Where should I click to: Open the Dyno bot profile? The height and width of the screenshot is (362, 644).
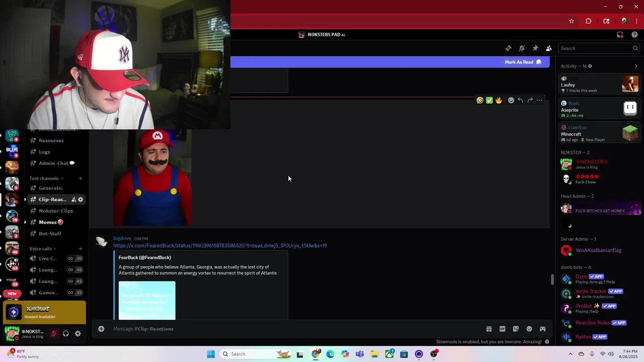coord(600,279)
